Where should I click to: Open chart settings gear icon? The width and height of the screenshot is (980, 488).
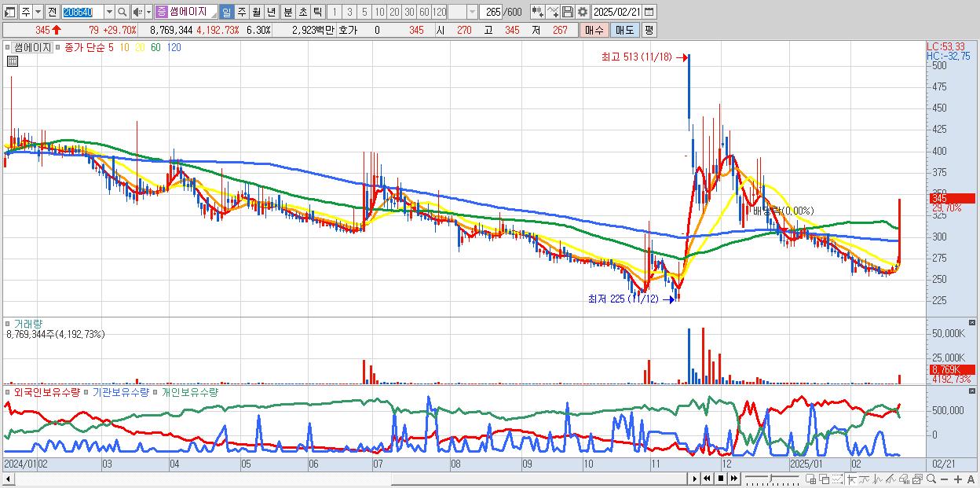click(x=583, y=12)
